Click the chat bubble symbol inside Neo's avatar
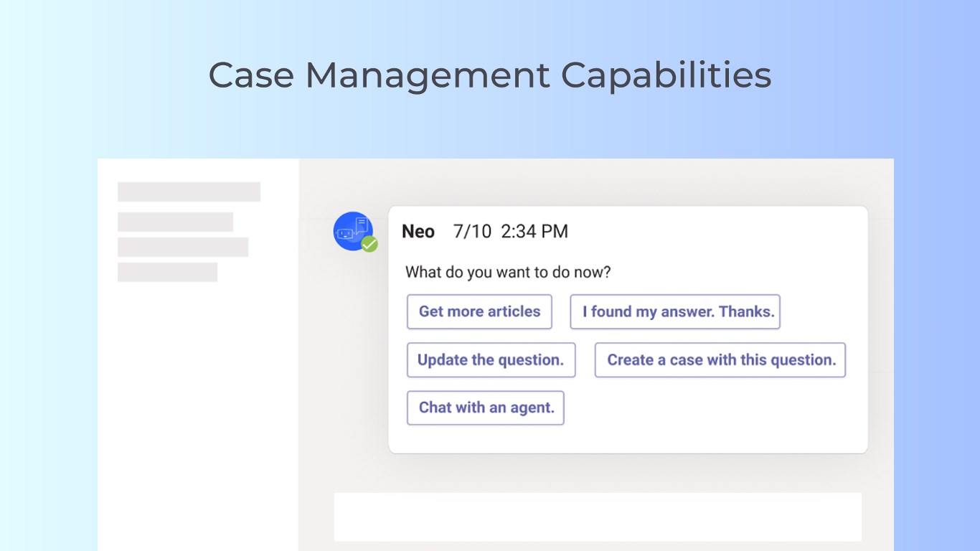 [x=361, y=225]
